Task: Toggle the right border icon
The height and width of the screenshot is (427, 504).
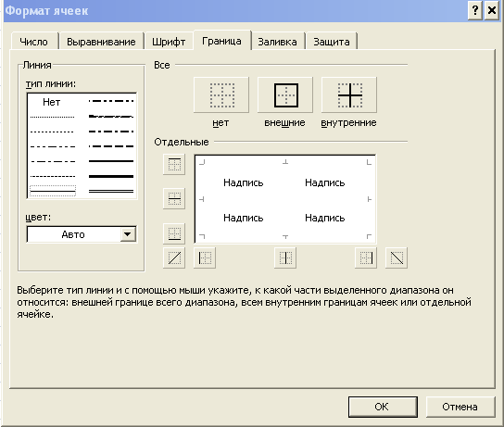Action: [366, 257]
